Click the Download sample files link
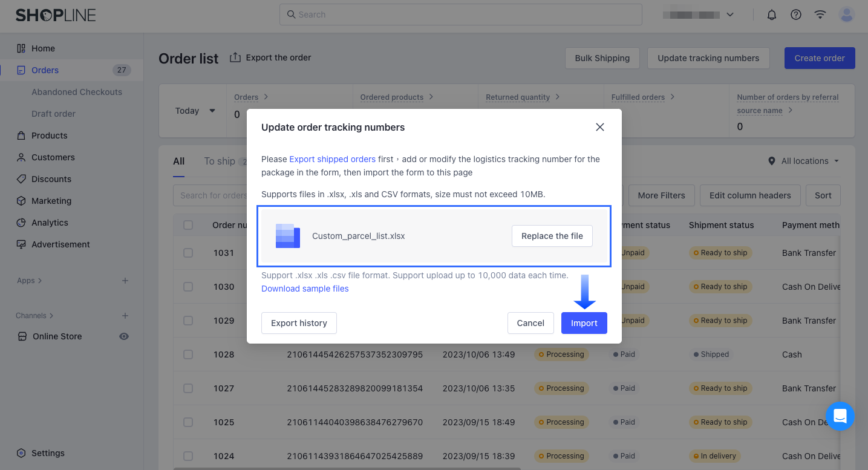868x470 pixels. [x=305, y=289]
